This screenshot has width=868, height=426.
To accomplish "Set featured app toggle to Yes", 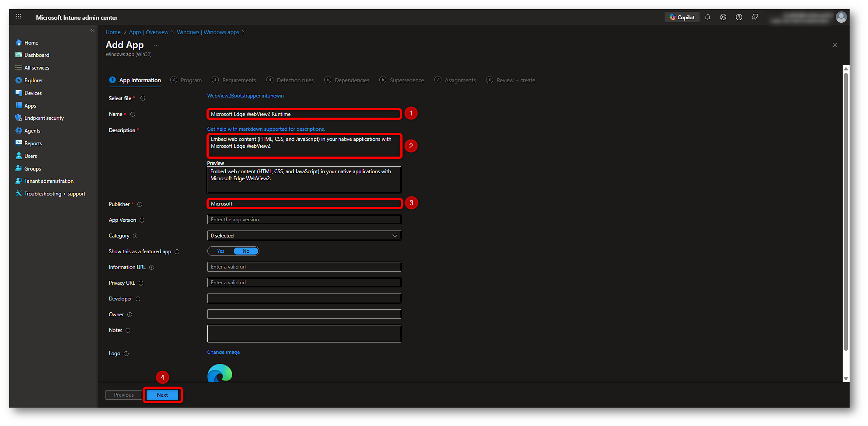I will 221,251.
